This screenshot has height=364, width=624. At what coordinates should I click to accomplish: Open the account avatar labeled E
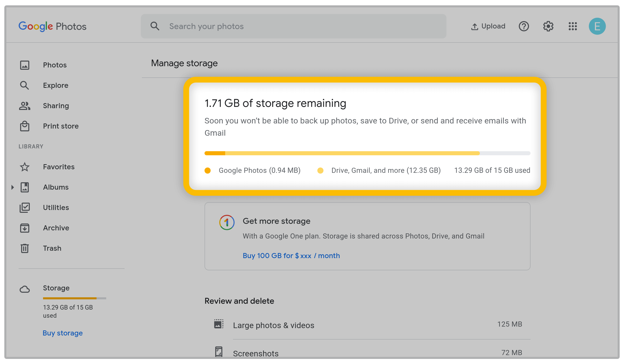(597, 26)
